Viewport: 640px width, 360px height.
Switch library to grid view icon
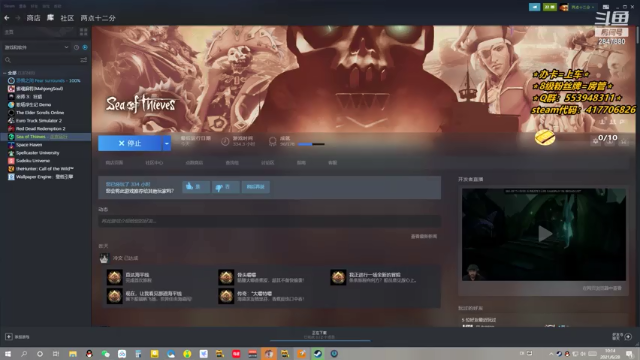84,32
